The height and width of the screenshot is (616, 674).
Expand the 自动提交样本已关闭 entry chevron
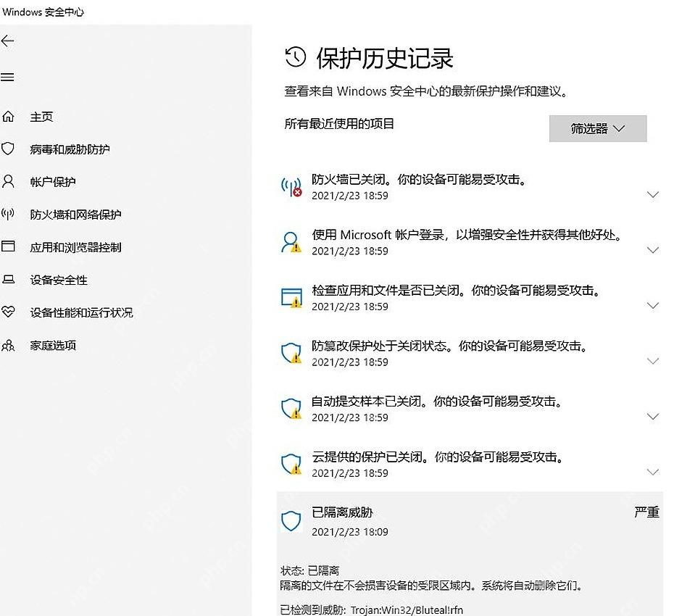653,417
